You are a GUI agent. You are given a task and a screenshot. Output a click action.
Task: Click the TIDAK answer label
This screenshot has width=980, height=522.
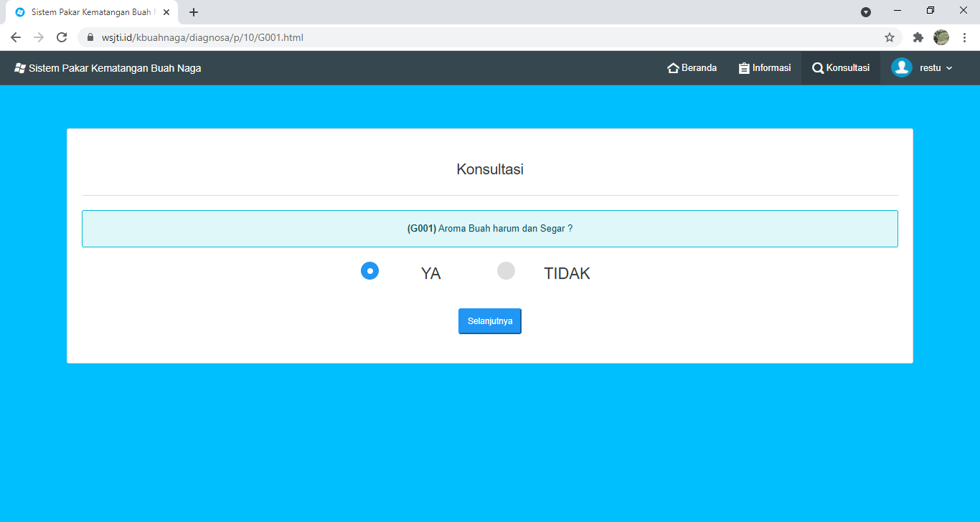point(567,273)
